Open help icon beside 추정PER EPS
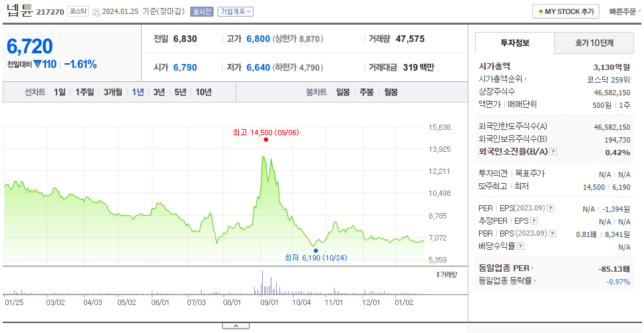Image resolution: width=644 pixels, height=333 pixels. coord(534,221)
